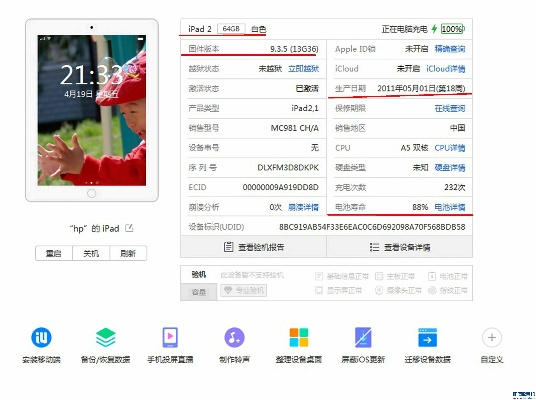
Task: Click the 专业验机 diamond button
Action: tap(243, 291)
